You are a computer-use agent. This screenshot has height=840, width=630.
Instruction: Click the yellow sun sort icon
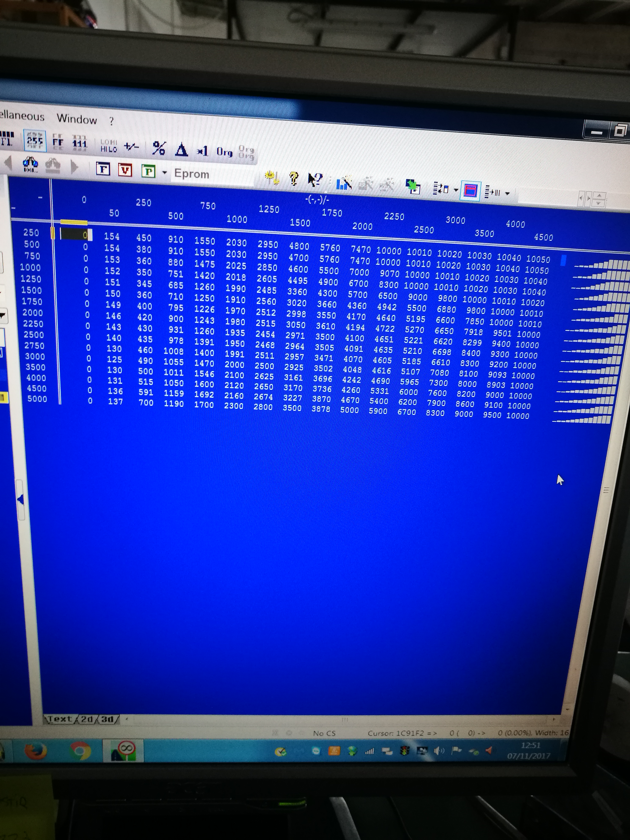(272, 177)
